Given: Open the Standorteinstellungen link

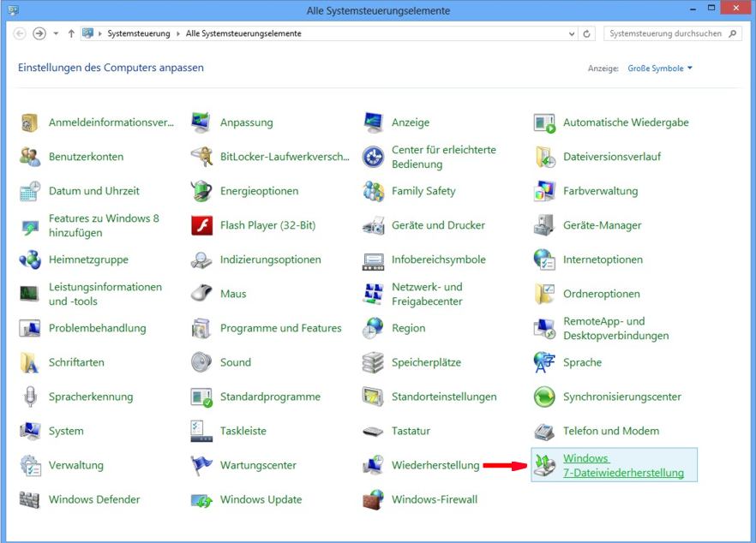Looking at the screenshot, I should click(444, 397).
